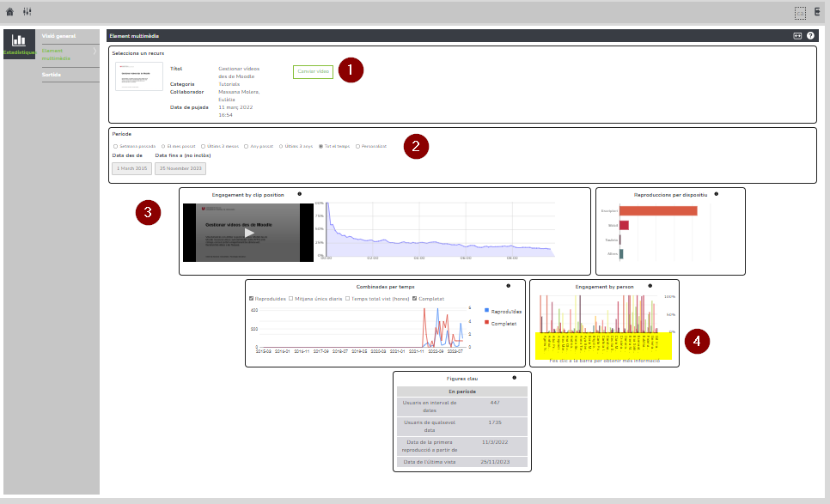Open the Estadístiques bar chart icon

tap(19, 40)
